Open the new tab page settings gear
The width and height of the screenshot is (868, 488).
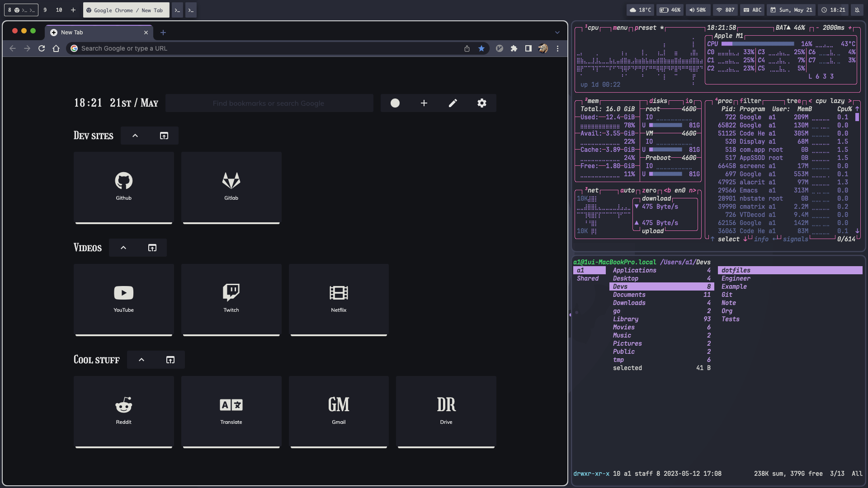click(482, 103)
